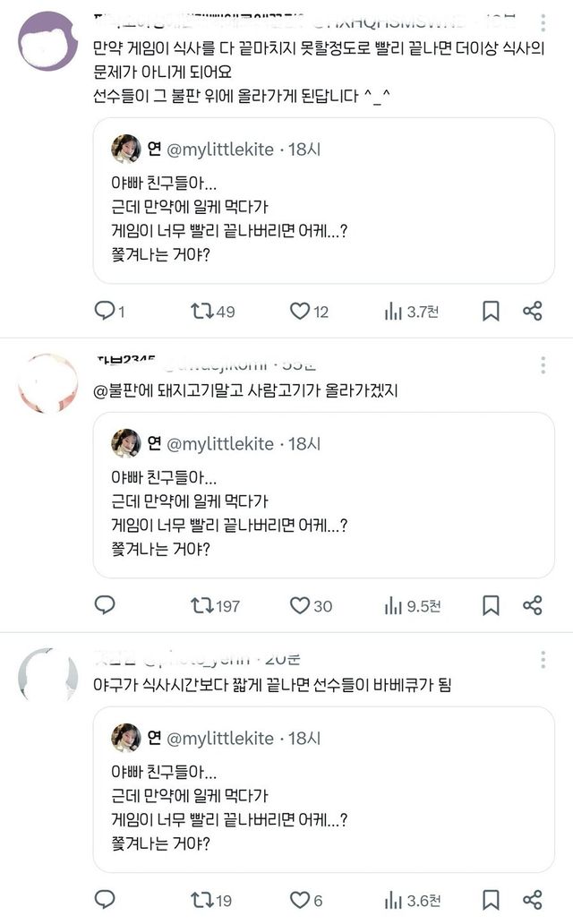Bookmark the third tweet
This screenshot has width=573, height=924.
(x=491, y=900)
